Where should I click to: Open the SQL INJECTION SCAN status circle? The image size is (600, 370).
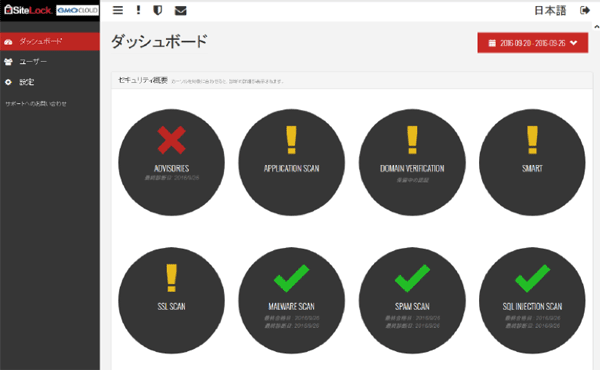(532, 300)
